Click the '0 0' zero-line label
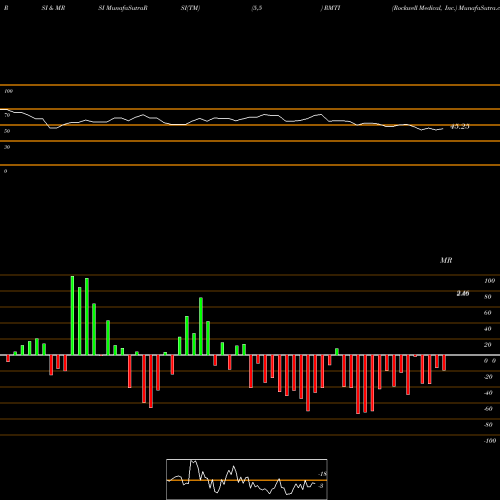500x500 pixels. pos(490,361)
